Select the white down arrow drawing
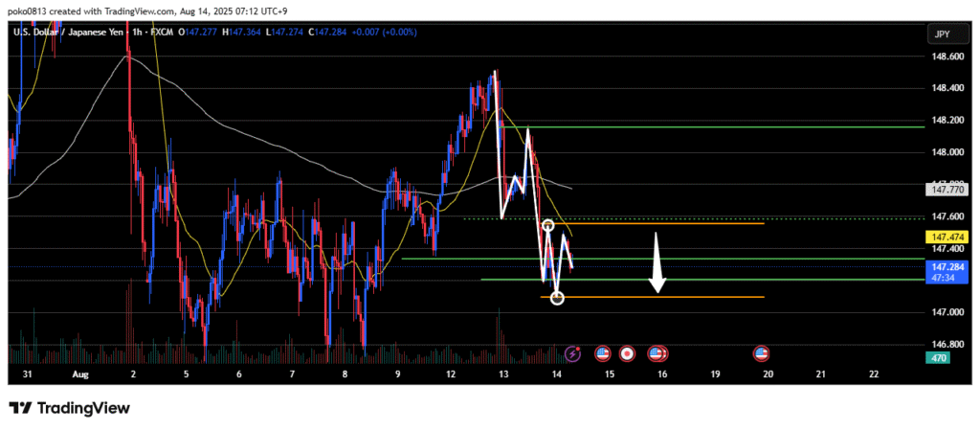This screenshot has width=980, height=431. click(657, 261)
